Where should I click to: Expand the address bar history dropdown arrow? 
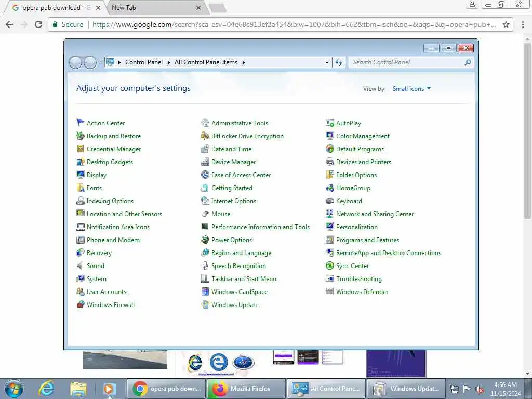coord(327,62)
